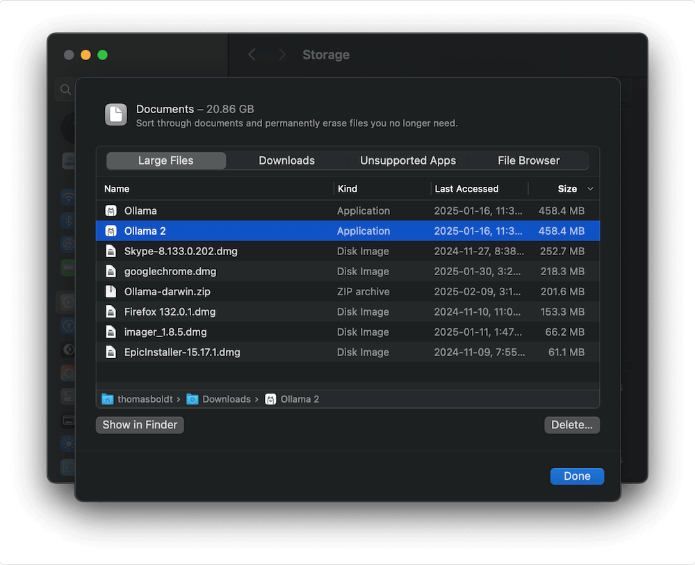Select the googlechrome.dmg file name
The width and height of the screenshot is (695, 565).
tap(170, 272)
